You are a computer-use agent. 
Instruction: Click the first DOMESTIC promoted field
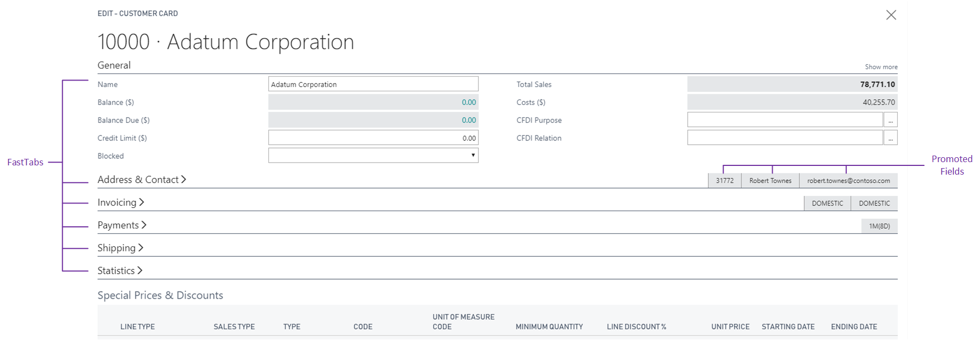click(827, 203)
